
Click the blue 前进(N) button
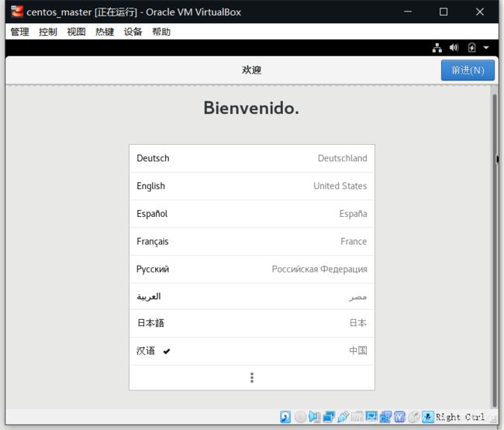coord(468,70)
